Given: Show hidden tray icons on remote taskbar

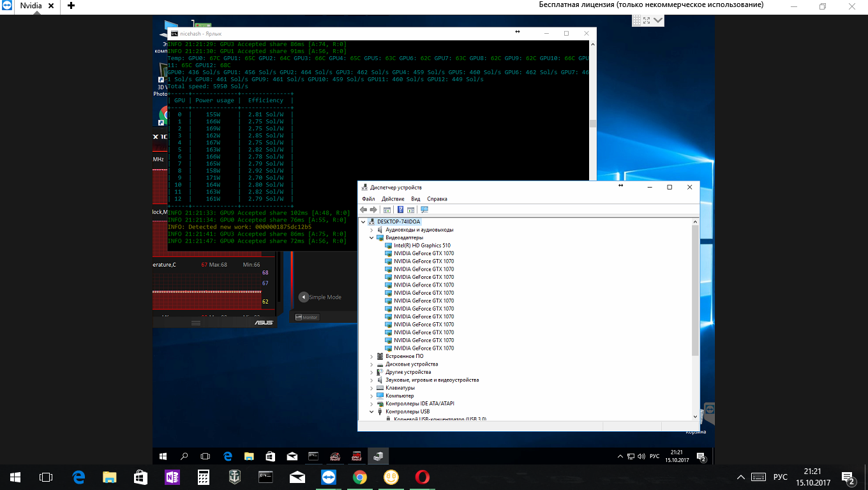Looking at the screenshot, I should point(620,456).
